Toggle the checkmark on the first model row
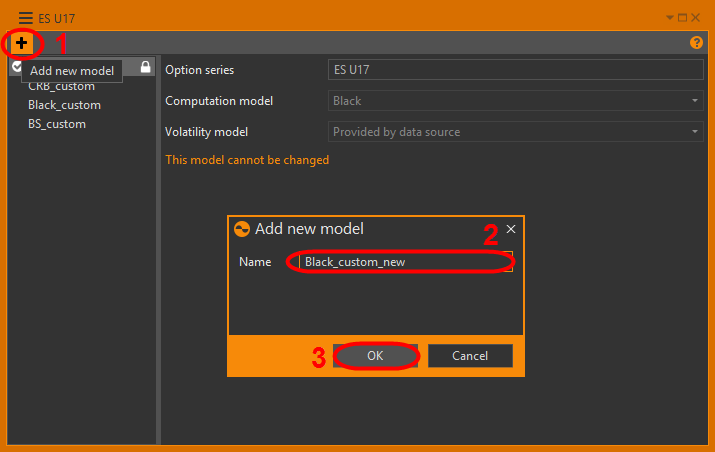Screen dimensions: 715x452 pyautogui.click(x=17, y=67)
